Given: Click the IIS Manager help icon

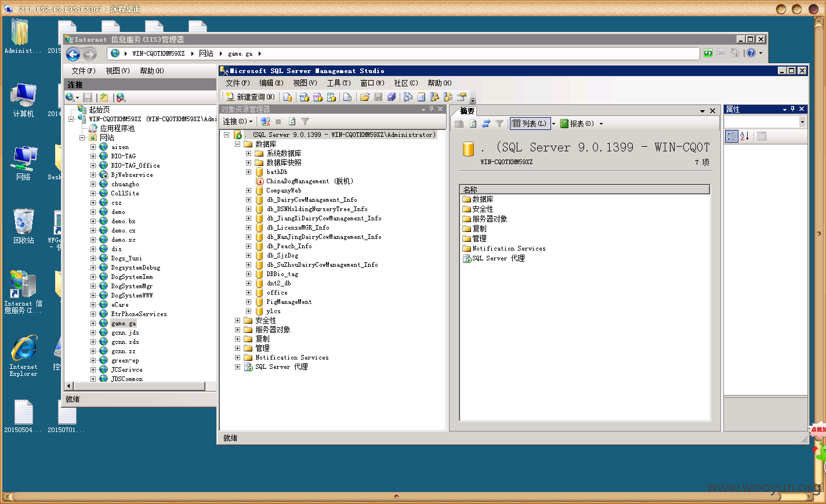Looking at the screenshot, I should pyautogui.click(x=751, y=53).
